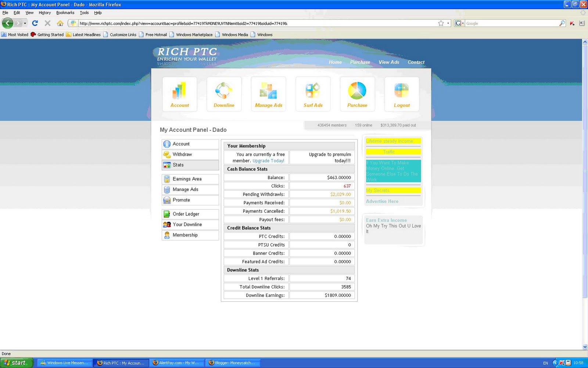Click the Windows Start button

click(x=17, y=363)
